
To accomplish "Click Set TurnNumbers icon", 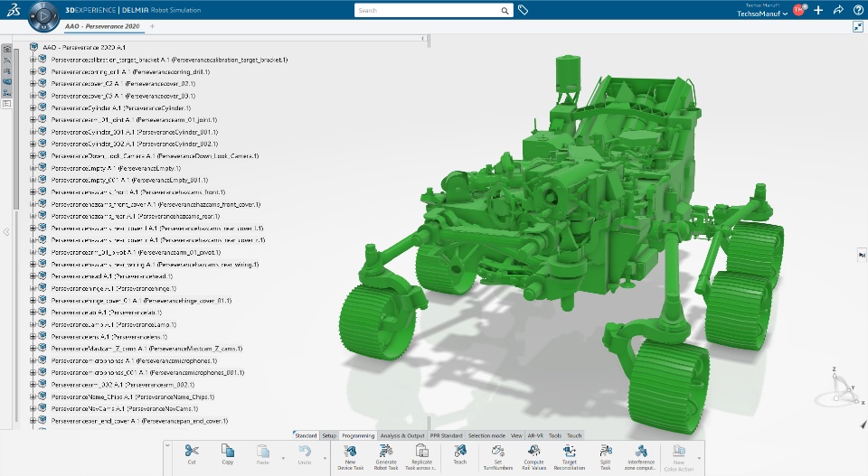I will pos(497,451).
